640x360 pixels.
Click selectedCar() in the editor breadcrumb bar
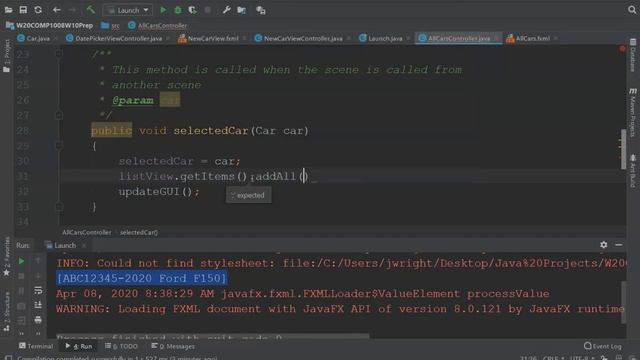(139, 233)
